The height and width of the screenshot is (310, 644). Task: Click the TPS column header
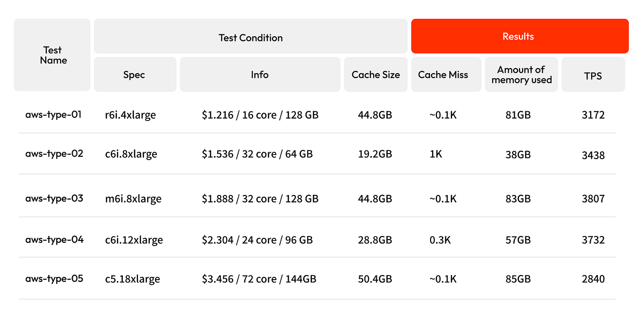593,75
